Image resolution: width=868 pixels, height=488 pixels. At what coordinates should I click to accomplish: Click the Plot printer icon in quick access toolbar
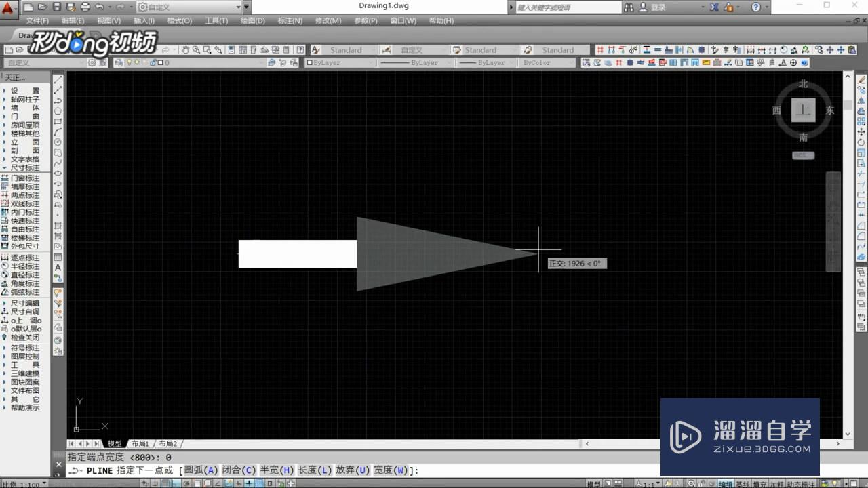click(x=85, y=7)
